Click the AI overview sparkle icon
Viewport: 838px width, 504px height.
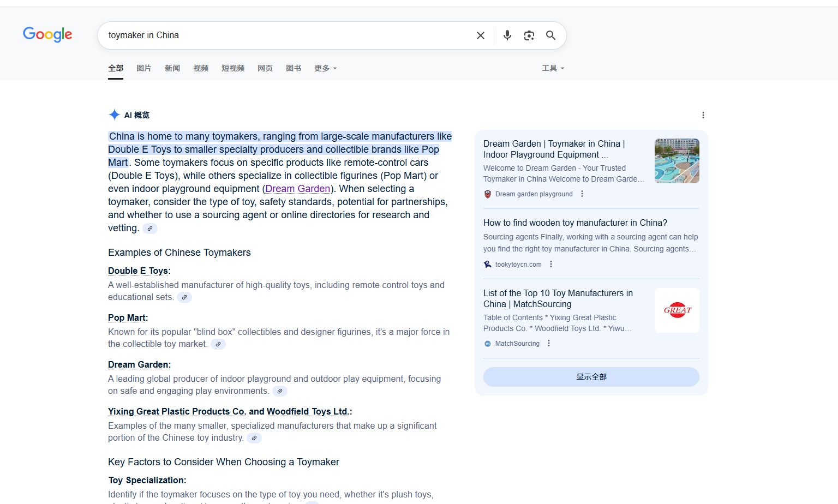[114, 115]
